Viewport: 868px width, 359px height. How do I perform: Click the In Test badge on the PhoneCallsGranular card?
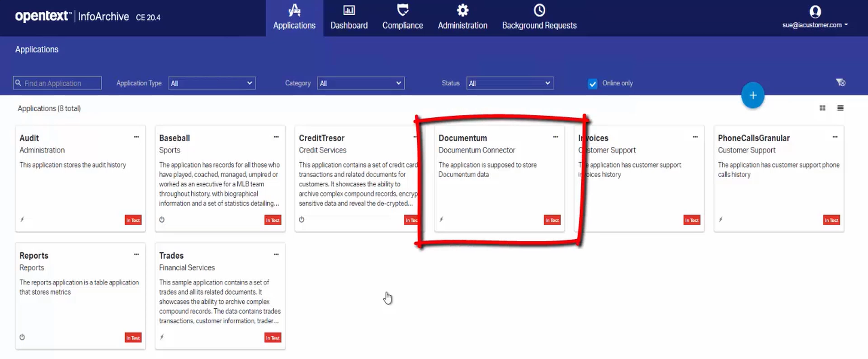831,220
